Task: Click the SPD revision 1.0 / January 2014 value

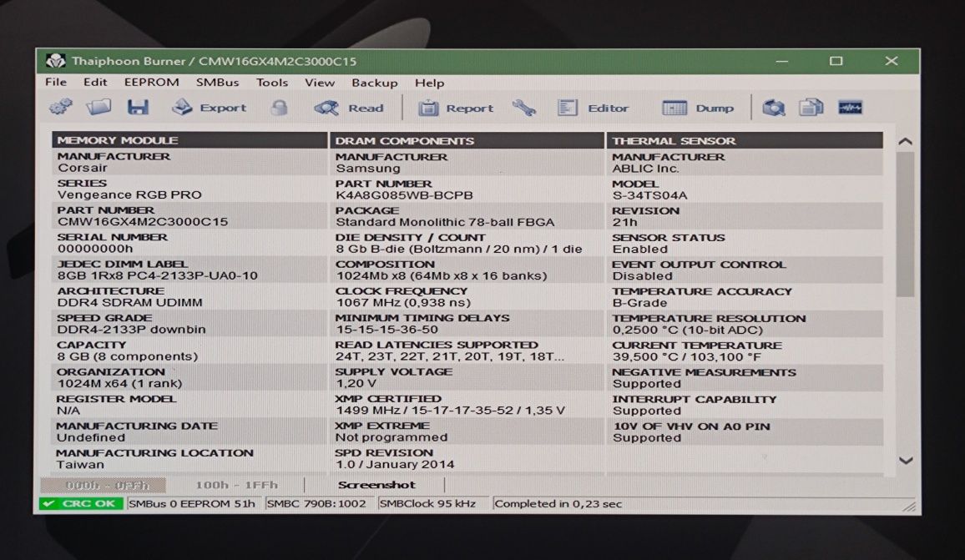Action: tap(395, 465)
